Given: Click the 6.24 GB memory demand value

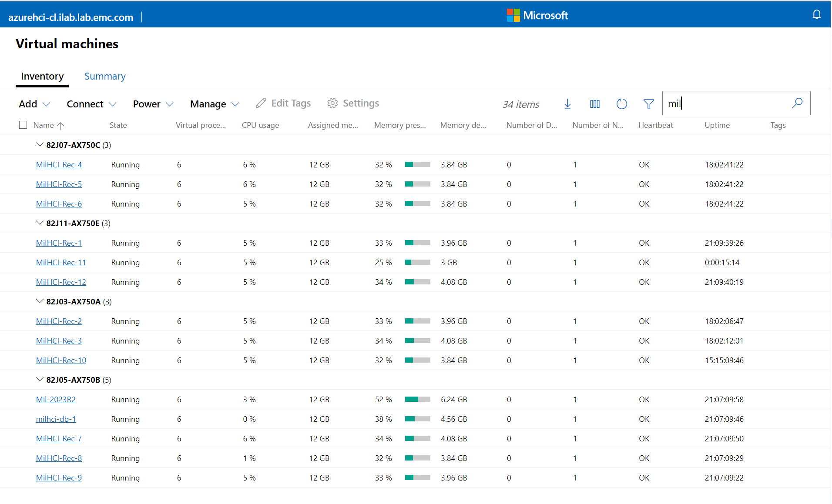Looking at the screenshot, I should click(x=454, y=400).
